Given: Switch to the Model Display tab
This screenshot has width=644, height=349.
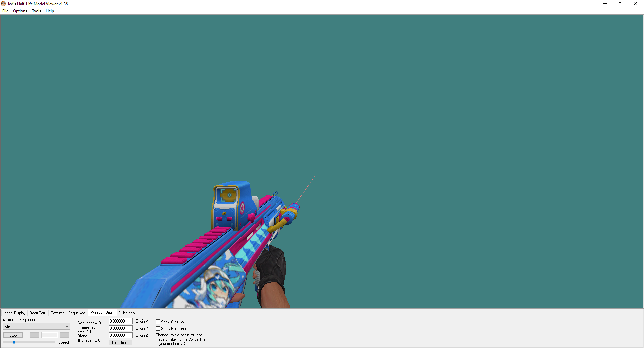Looking at the screenshot, I should [14, 313].
